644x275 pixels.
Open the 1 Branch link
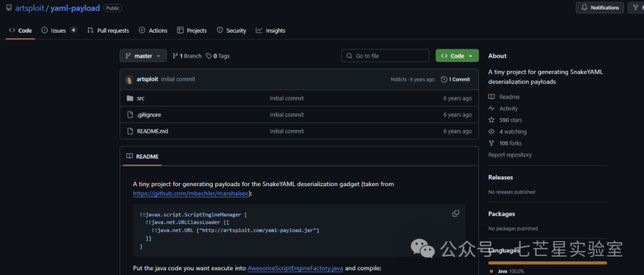point(187,56)
